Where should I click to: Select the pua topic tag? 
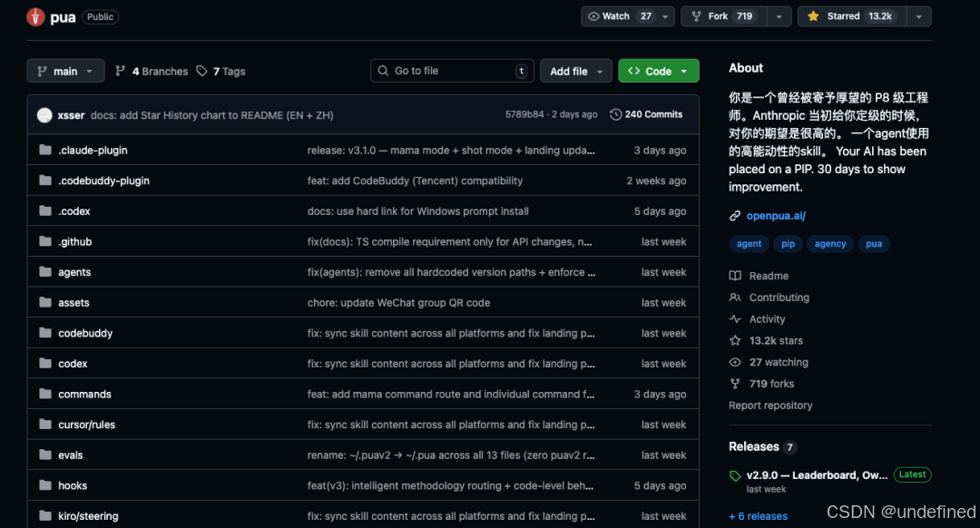pos(874,244)
